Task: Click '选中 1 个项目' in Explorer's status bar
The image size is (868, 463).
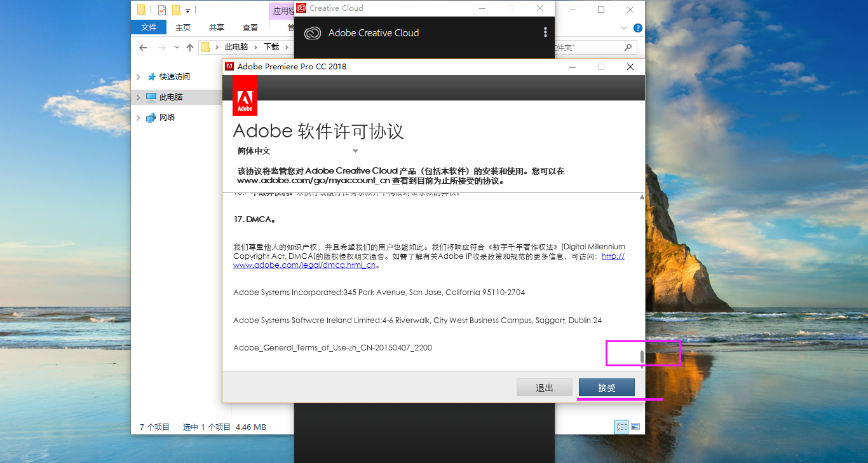Action: click(x=207, y=427)
